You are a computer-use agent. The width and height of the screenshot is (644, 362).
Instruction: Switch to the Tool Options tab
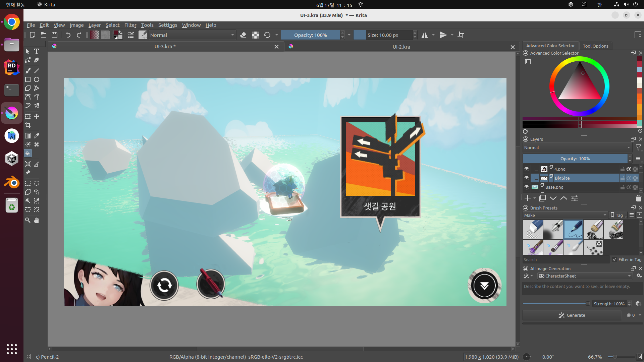[595, 46]
